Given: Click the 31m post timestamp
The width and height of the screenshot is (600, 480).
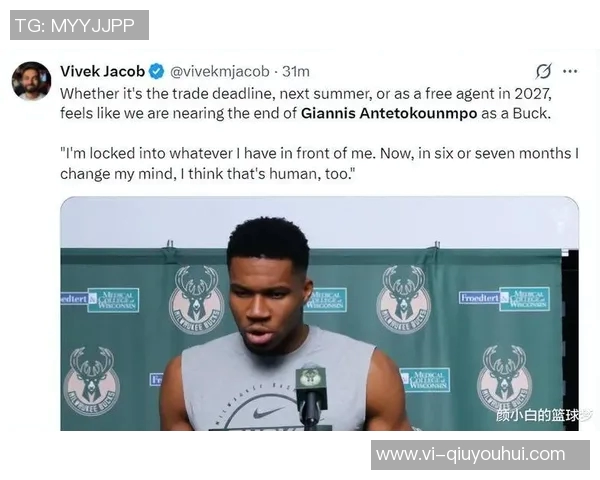Looking at the screenshot, I should click(296, 72).
